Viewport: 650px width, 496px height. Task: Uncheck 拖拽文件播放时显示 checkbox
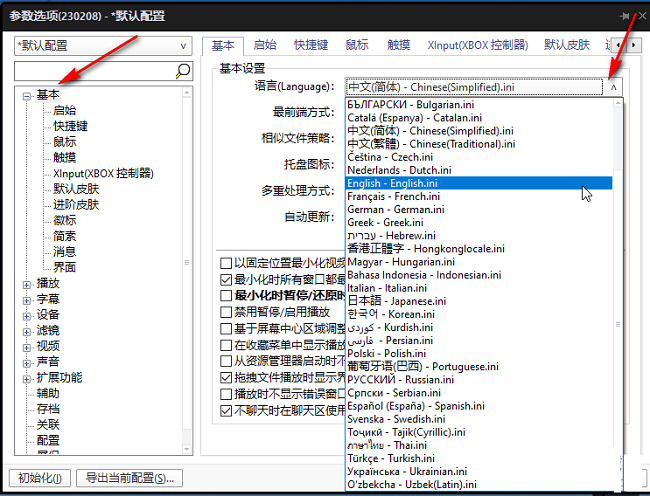point(226,378)
